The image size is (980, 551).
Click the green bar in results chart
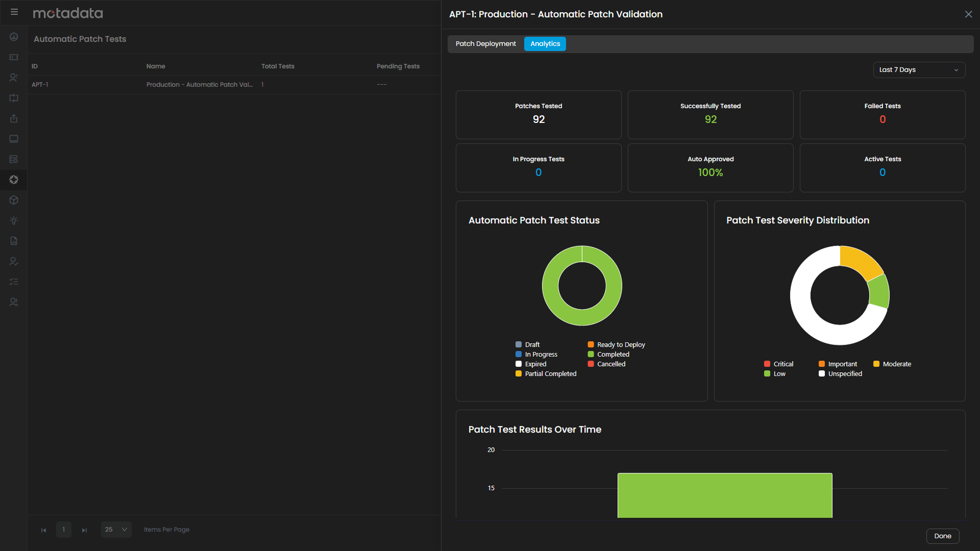(x=724, y=495)
